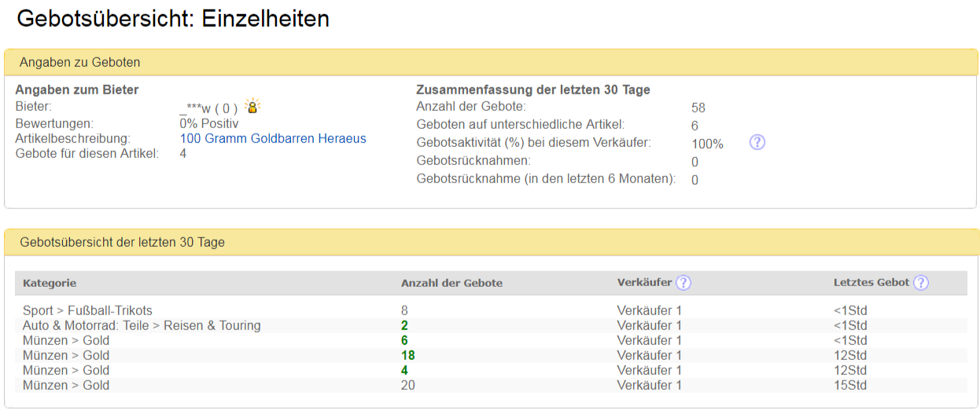Click the 15Std last bid entry
The width and height of the screenshot is (980, 411).
point(850,385)
